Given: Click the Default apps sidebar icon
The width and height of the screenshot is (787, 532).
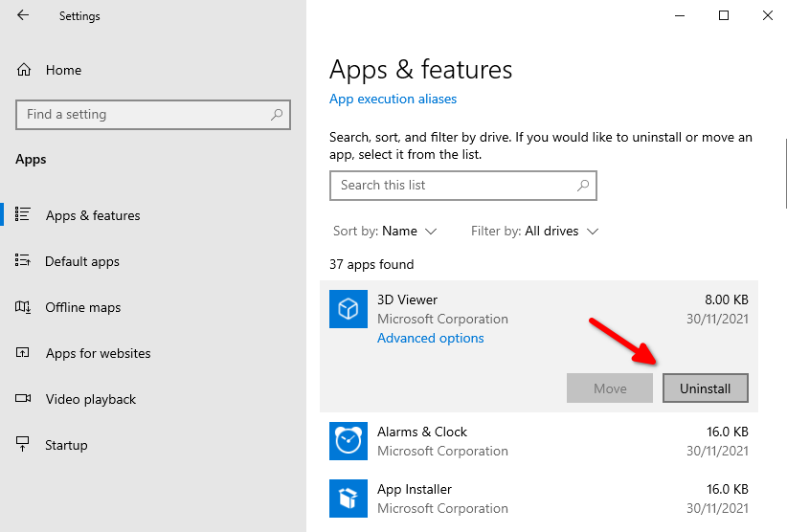Looking at the screenshot, I should point(23,260).
